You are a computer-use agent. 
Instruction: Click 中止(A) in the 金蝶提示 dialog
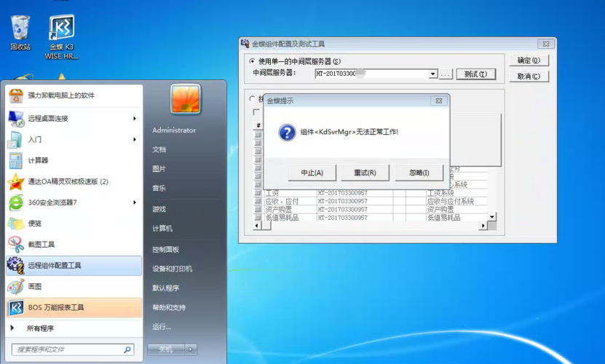point(312,173)
